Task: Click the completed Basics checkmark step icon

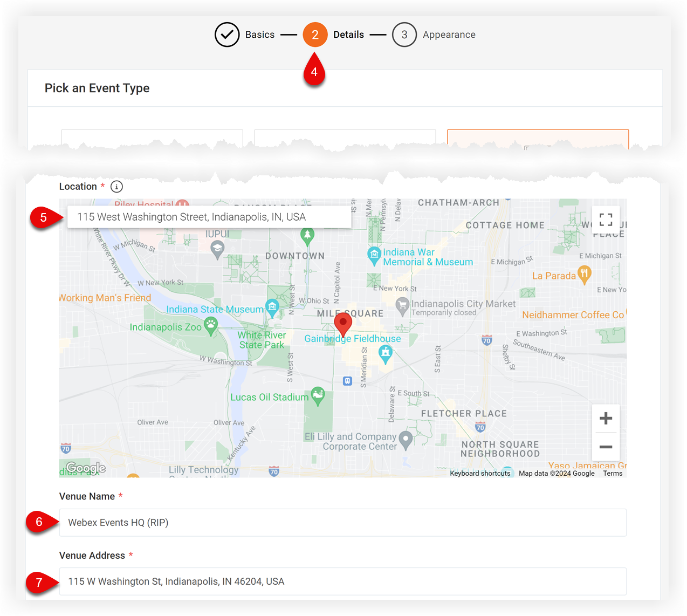Action: pos(227,35)
